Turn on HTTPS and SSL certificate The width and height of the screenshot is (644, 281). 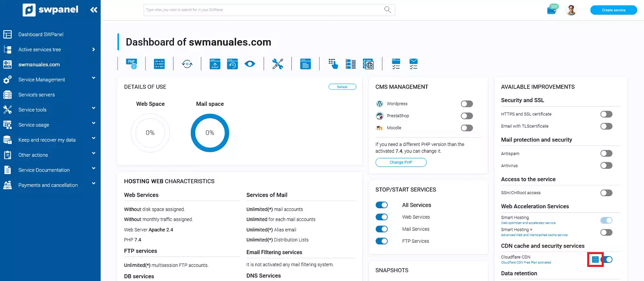pyautogui.click(x=606, y=114)
